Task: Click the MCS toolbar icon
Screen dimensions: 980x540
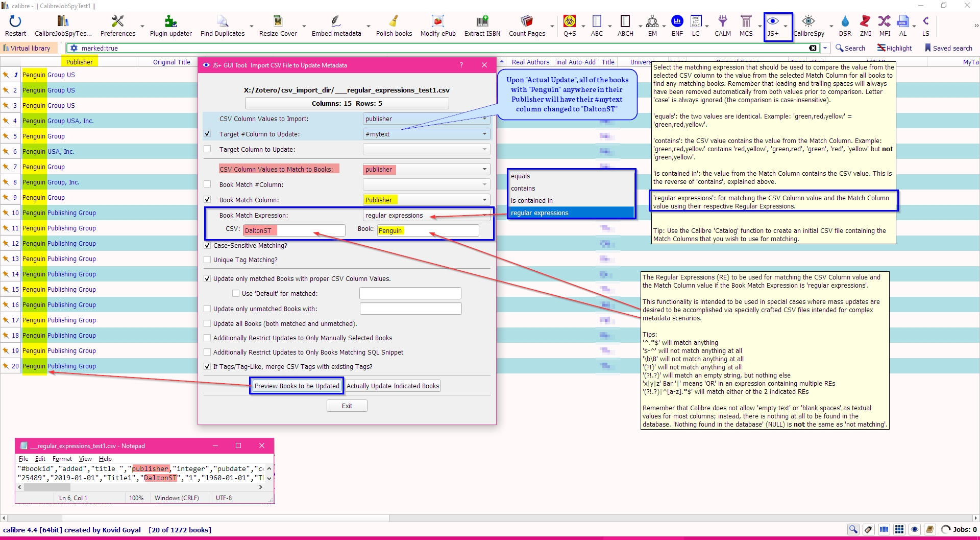Action: tap(746, 26)
